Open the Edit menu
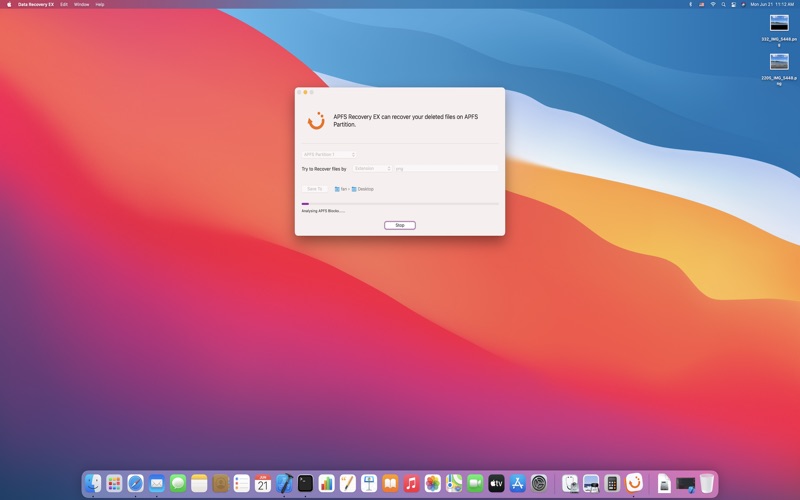800x500 pixels. [64, 4]
